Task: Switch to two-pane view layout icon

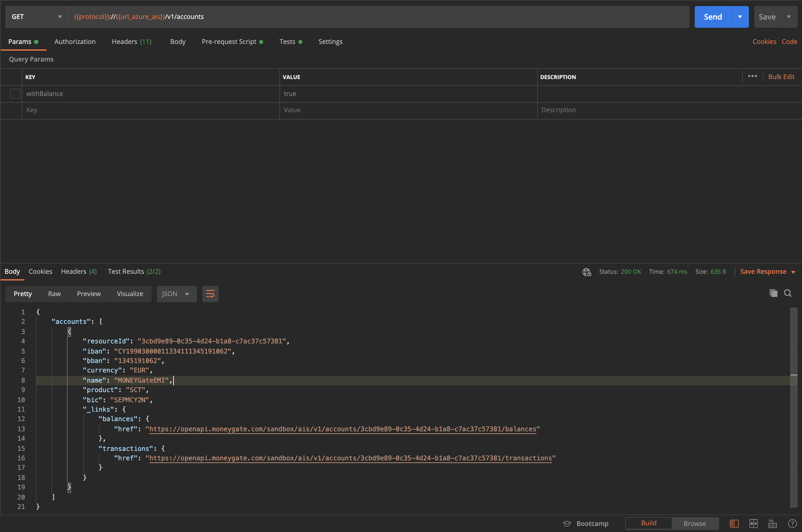Action: coord(753,524)
